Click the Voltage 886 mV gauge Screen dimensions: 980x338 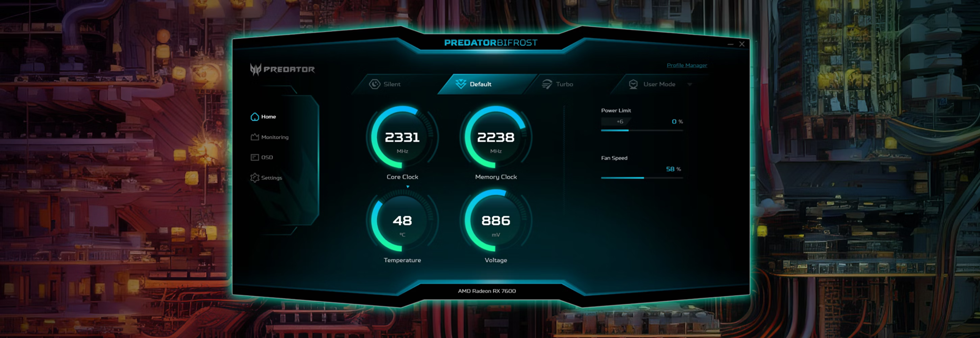pyautogui.click(x=496, y=221)
